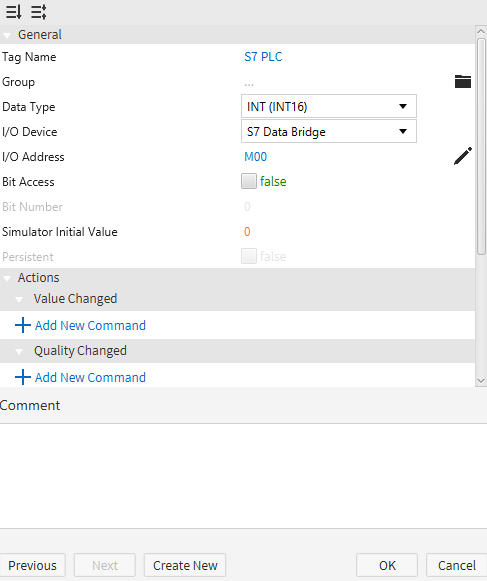This screenshot has height=581, width=487.
Task: Click the Previous button
Action: 33,565
